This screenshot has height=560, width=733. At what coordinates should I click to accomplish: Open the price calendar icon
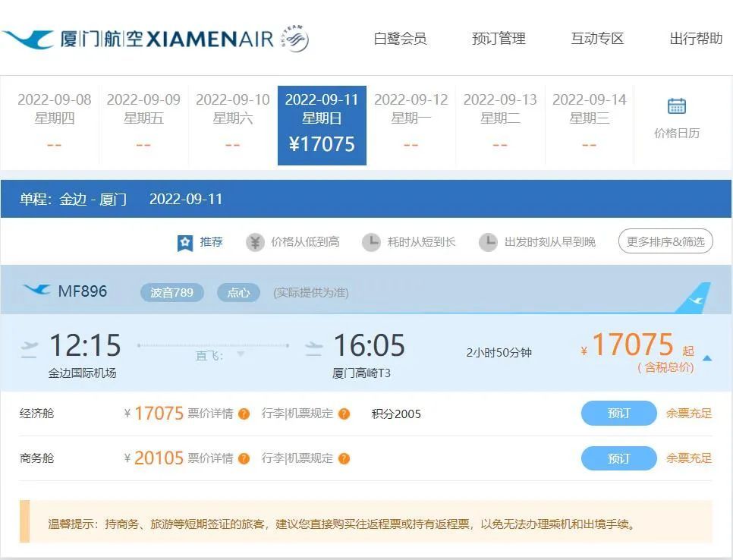tap(676, 106)
